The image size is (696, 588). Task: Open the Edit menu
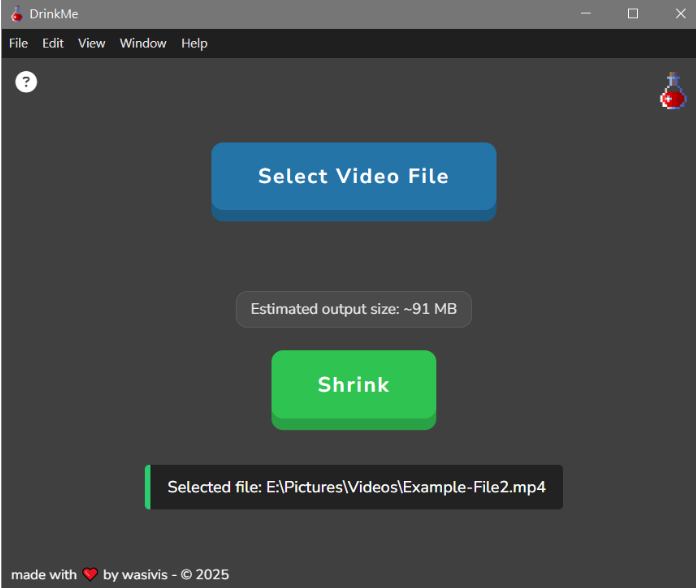click(x=53, y=43)
